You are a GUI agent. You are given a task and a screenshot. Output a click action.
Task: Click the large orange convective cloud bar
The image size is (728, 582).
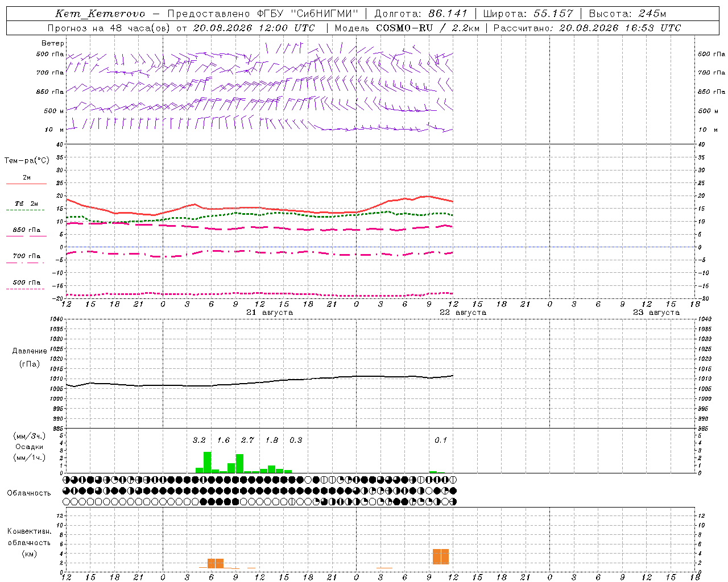coord(441,556)
